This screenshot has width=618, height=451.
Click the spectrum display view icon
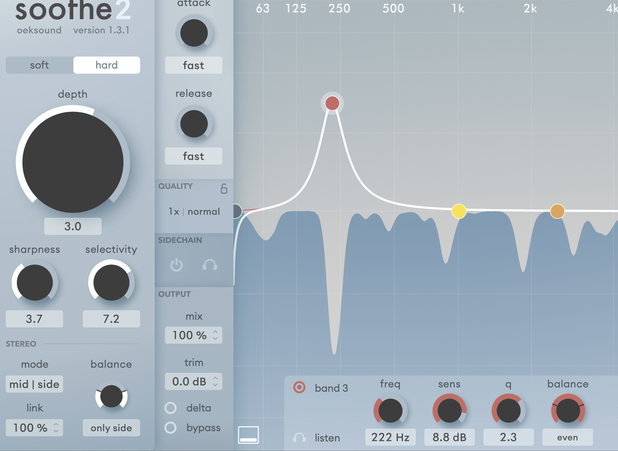248,434
